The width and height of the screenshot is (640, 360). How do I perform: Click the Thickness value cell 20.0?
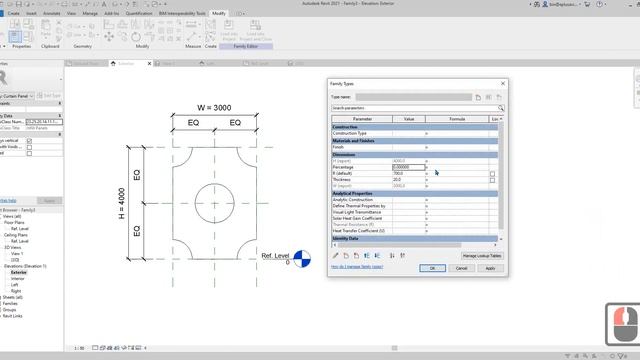[409, 180]
